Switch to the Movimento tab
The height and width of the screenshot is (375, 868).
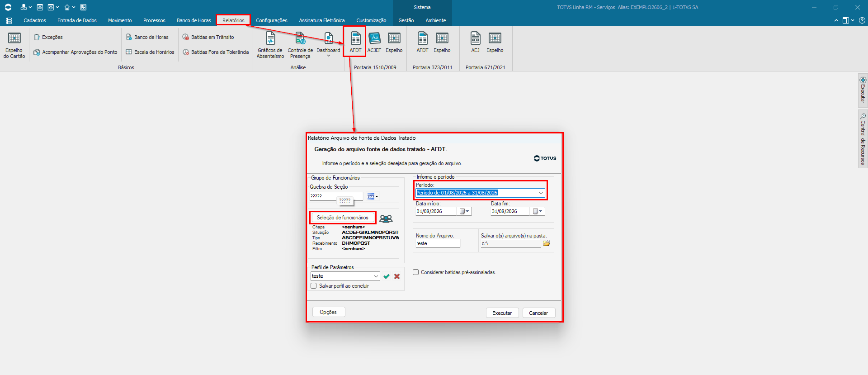120,20
